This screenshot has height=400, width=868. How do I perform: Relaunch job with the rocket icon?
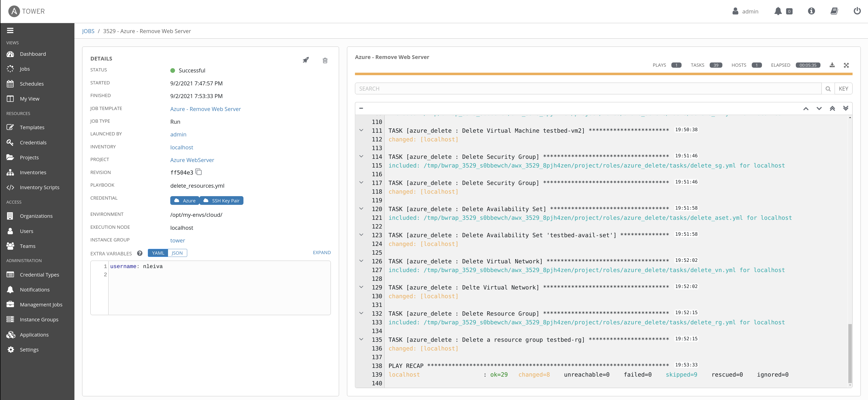pyautogui.click(x=306, y=60)
